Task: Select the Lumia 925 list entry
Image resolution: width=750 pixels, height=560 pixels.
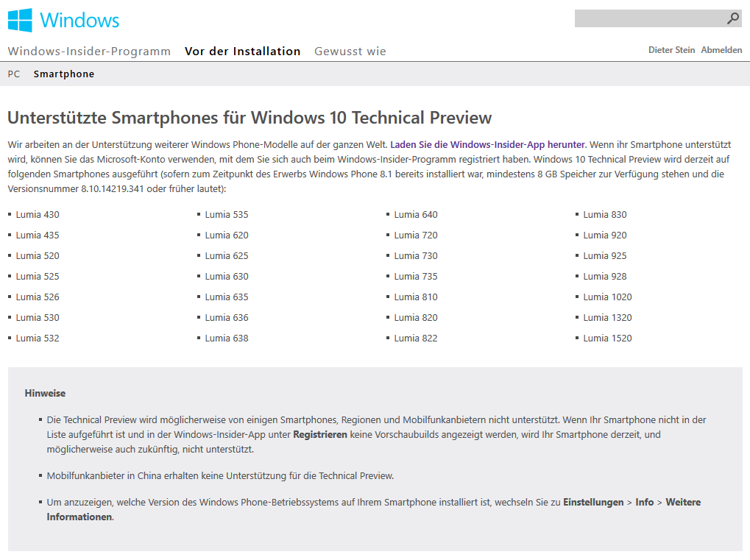Action: pyautogui.click(x=604, y=256)
